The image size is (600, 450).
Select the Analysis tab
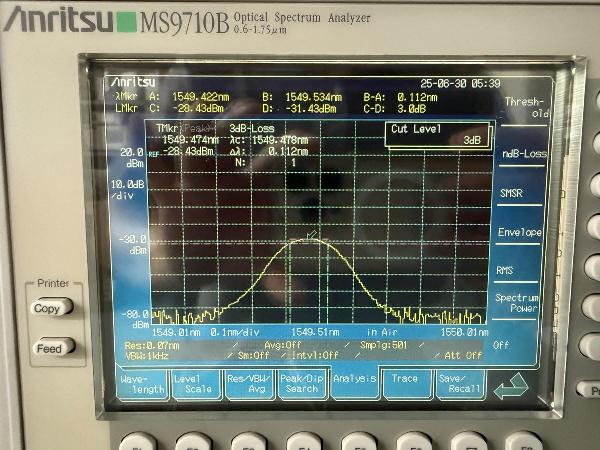coord(355,381)
